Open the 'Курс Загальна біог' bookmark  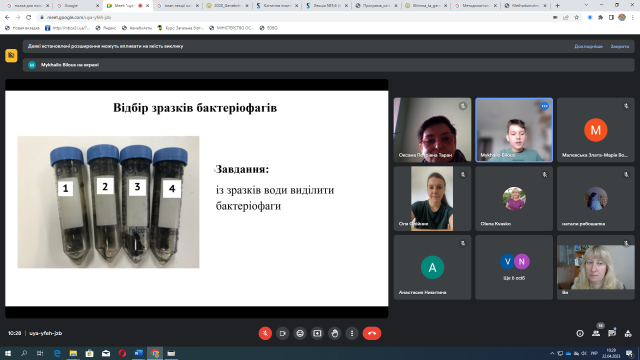(181, 28)
